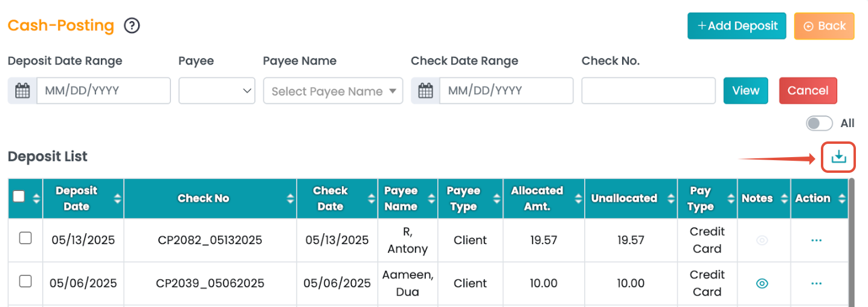Open Check Date Range calendar icon
The height and width of the screenshot is (307, 868).
pos(425,91)
